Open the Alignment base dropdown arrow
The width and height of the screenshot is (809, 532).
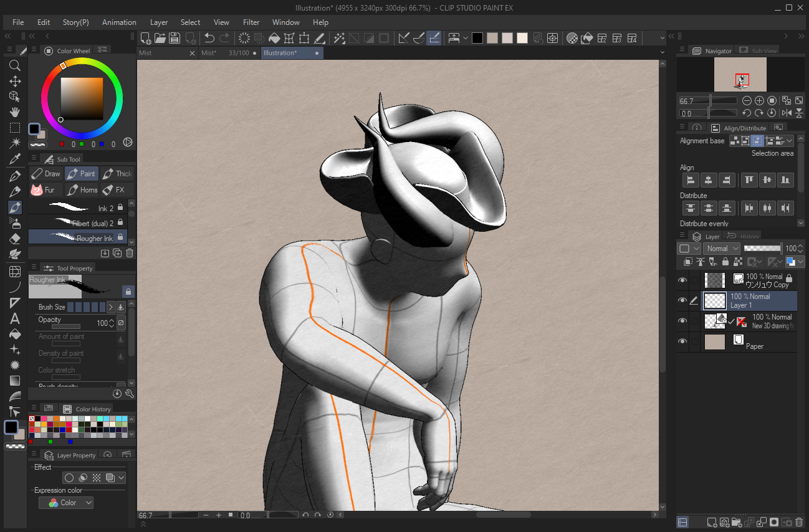(x=789, y=141)
